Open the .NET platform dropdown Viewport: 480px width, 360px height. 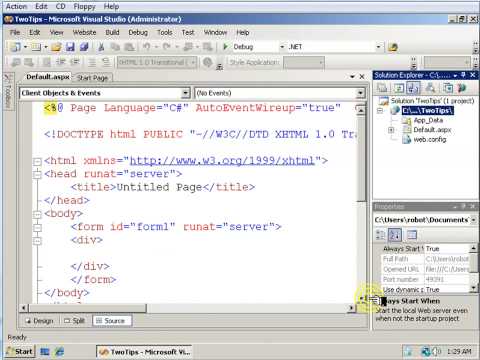pos(378,47)
